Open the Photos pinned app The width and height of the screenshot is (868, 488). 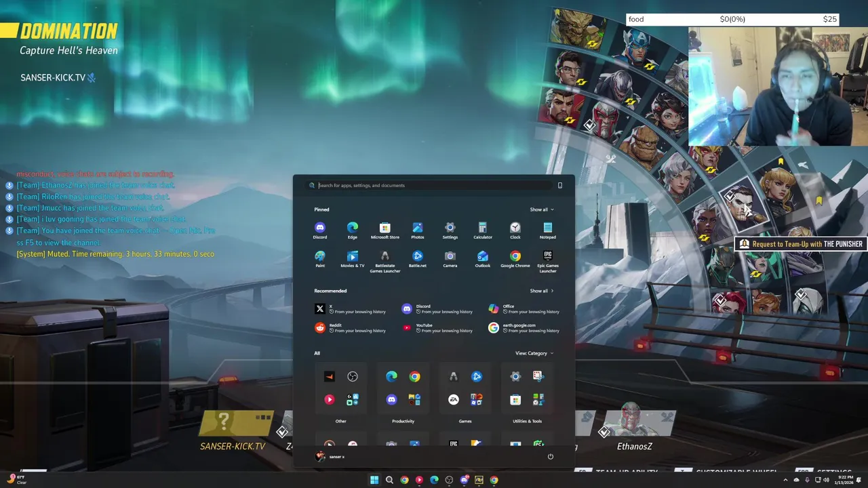418,230
